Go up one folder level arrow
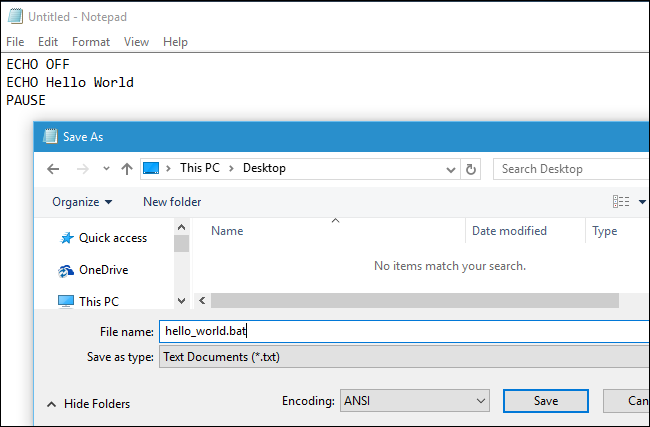 point(127,169)
